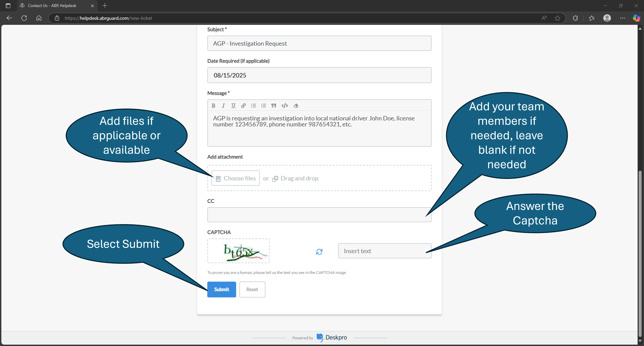Image resolution: width=644 pixels, height=346 pixels.
Task: Reset the ticket form
Action: pos(252,289)
